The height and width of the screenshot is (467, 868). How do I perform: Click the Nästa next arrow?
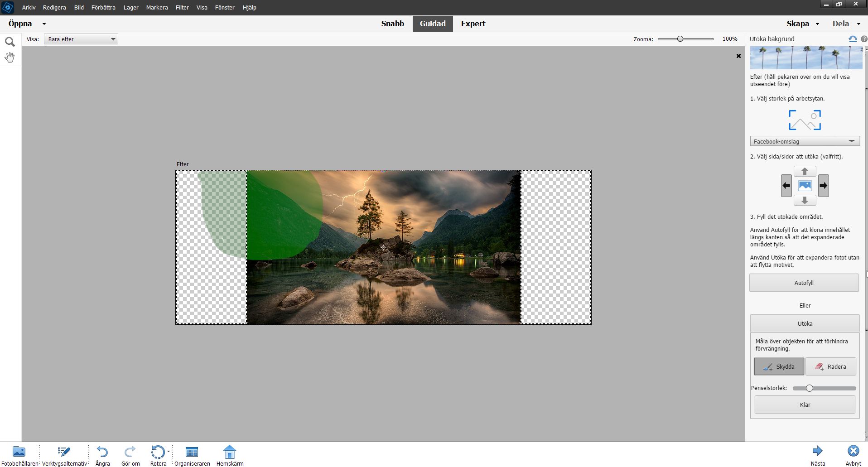coord(818,451)
